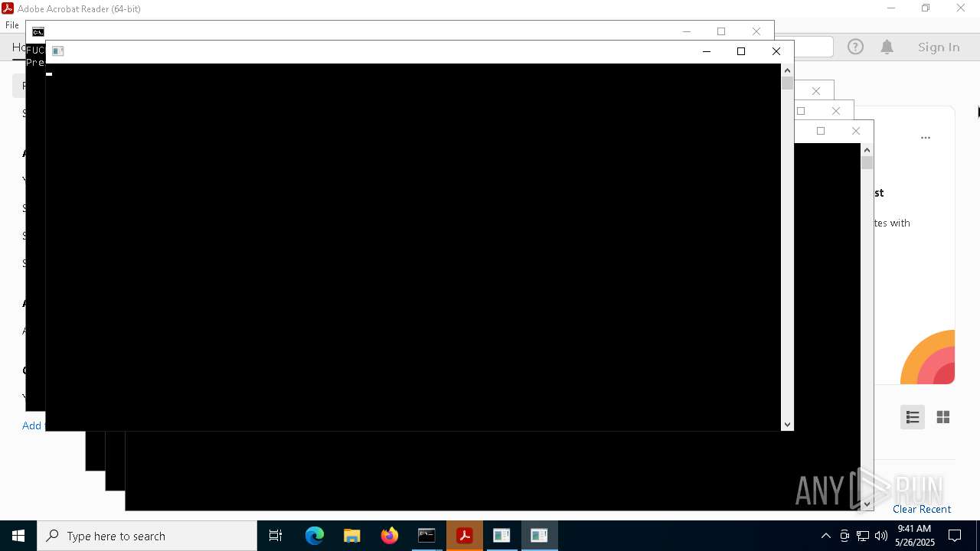The image size is (980, 551).
Task: Show hidden tray icons chevron
Action: point(825,536)
